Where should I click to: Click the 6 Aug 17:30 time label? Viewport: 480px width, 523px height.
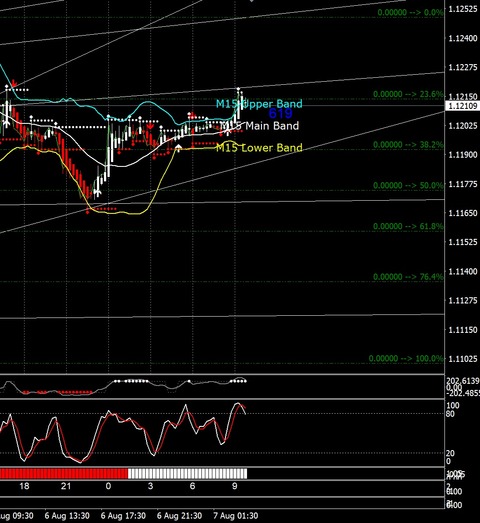(123, 516)
